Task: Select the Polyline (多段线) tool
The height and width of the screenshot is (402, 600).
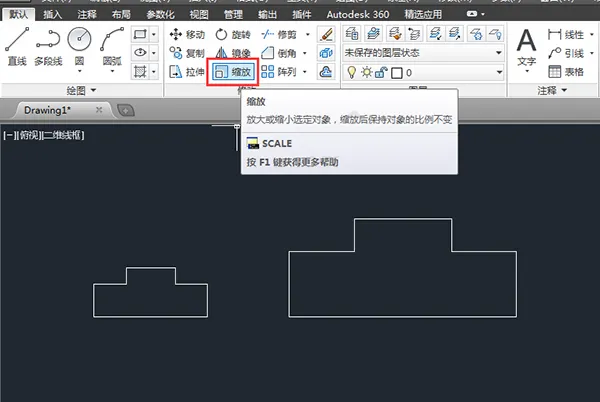Action: [x=48, y=46]
